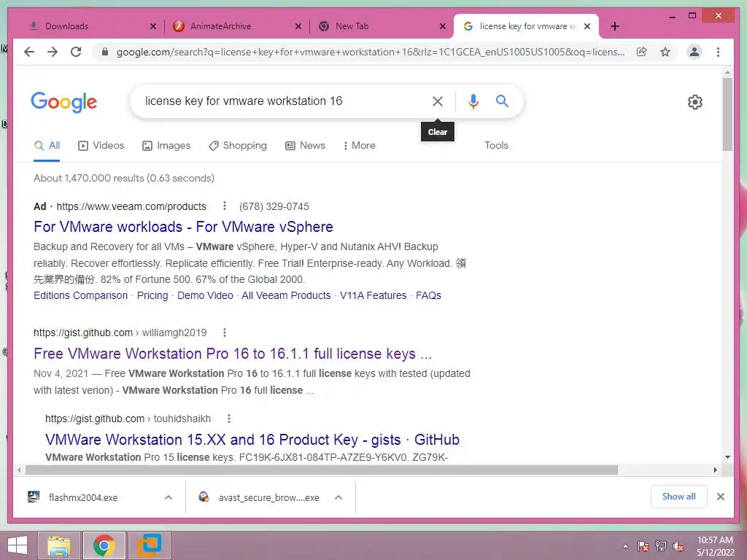This screenshot has height=560, width=747.
Task: Submit search with magnifier icon
Action: click(502, 101)
